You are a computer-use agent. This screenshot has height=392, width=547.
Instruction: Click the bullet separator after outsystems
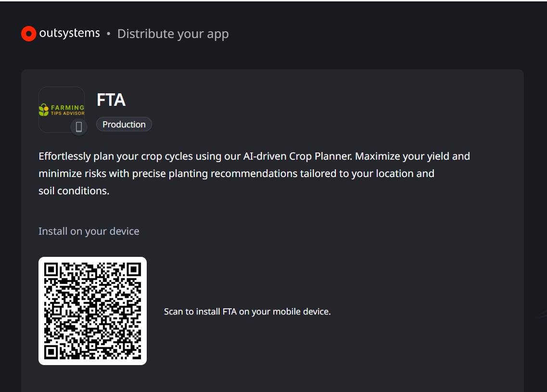click(x=109, y=34)
